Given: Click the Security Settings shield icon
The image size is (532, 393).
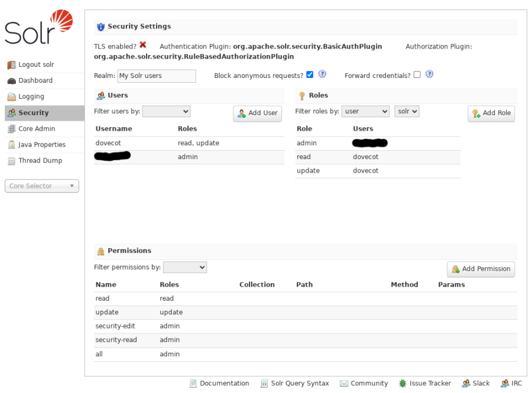Looking at the screenshot, I should (100, 27).
